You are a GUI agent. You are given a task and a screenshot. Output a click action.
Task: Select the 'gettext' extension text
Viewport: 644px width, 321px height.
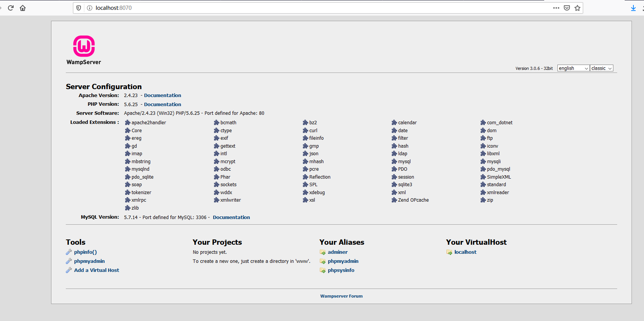pos(228,146)
